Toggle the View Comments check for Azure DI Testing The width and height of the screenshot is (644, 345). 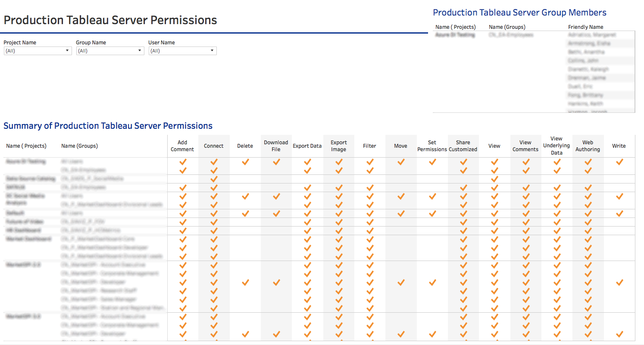[x=525, y=162]
